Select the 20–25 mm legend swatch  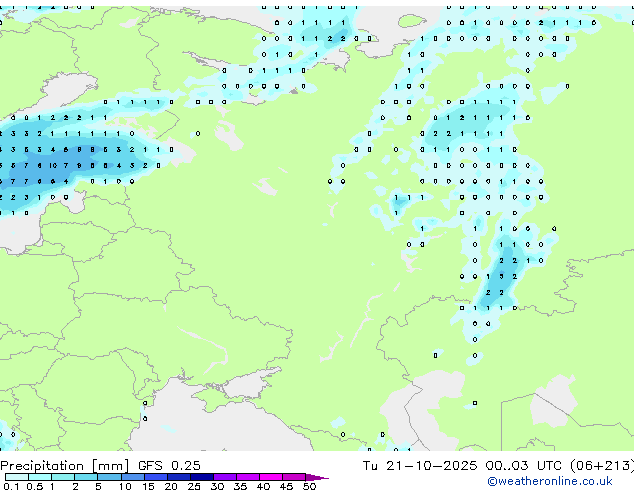(179, 477)
